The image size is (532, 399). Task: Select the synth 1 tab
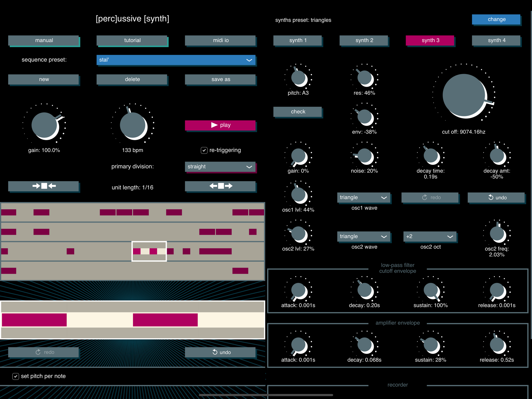298,40
